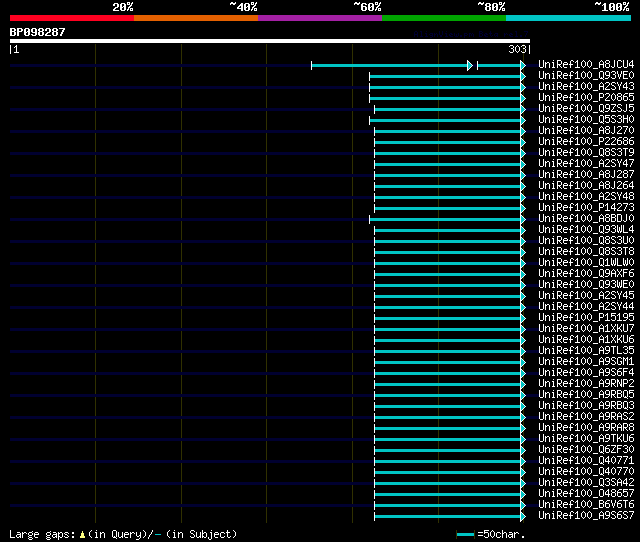Viewport: 640px width, 542px height.
Task: Click the yellow large gap marker legend
Action: pyautogui.click(x=82, y=534)
